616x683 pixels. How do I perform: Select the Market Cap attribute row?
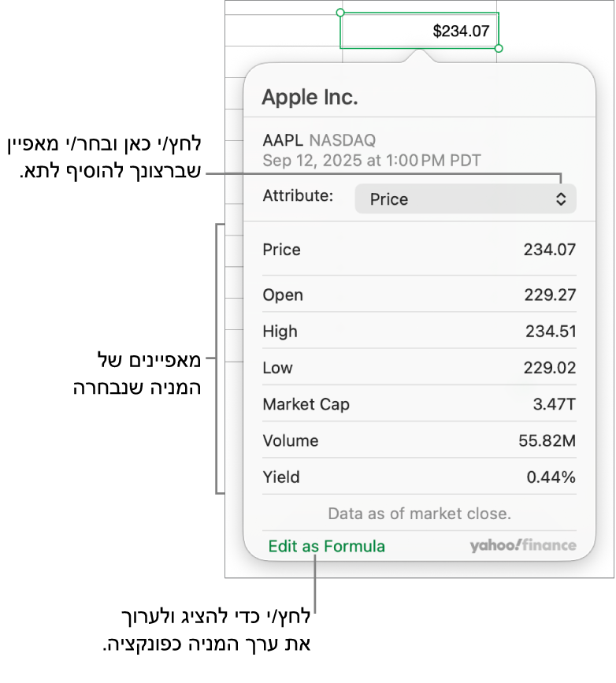[x=419, y=404]
